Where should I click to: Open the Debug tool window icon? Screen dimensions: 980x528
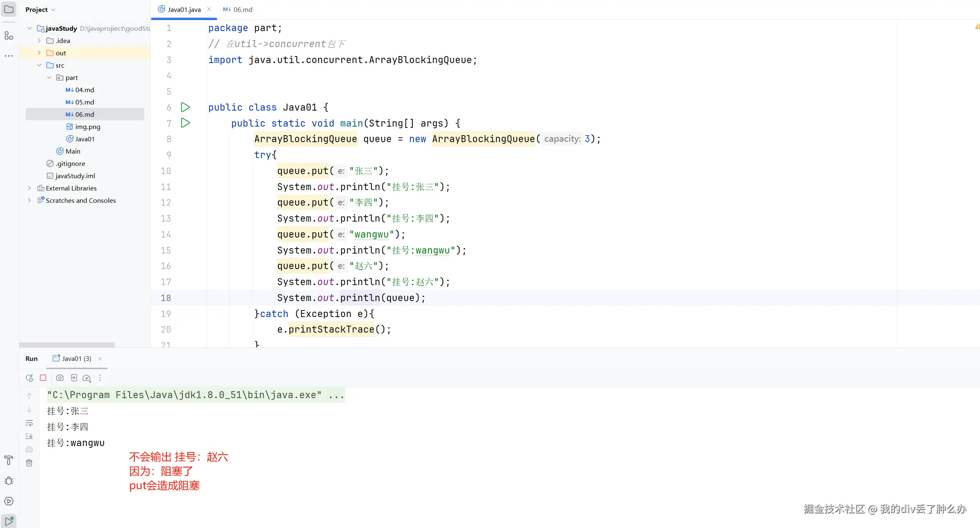coord(9,480)
